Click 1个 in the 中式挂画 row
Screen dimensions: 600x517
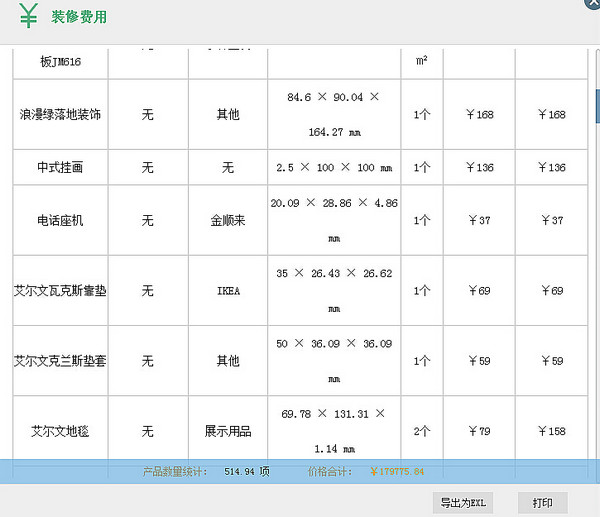click(x=422, y=167)
